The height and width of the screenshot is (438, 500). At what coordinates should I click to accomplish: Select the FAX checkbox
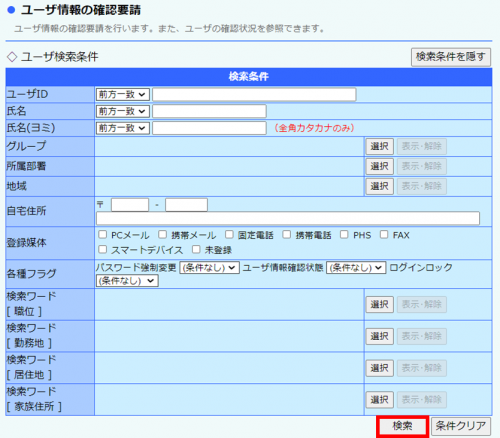coord(384,235)
